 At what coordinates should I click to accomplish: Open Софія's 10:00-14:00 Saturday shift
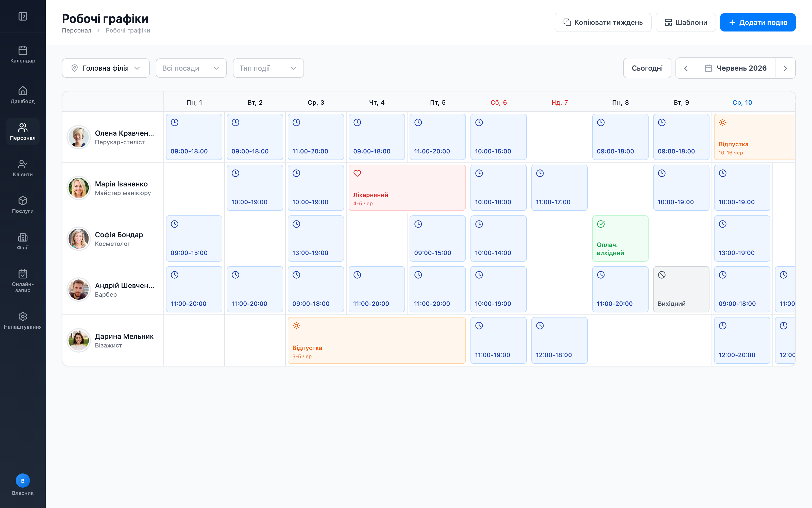[499, 239]
